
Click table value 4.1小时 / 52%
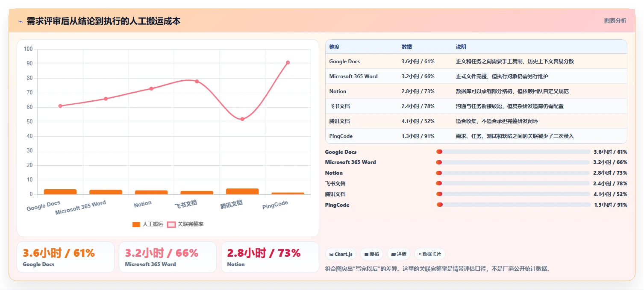click(x=418, y=121)
